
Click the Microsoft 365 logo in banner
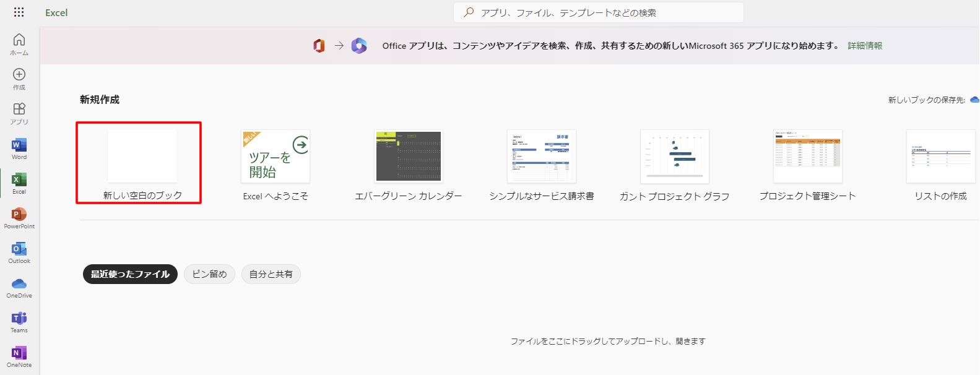click(359, 46)
